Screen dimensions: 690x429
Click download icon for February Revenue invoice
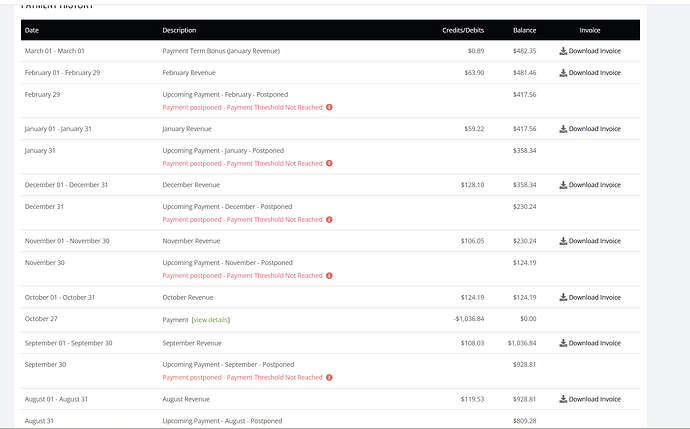click(563, 73)
